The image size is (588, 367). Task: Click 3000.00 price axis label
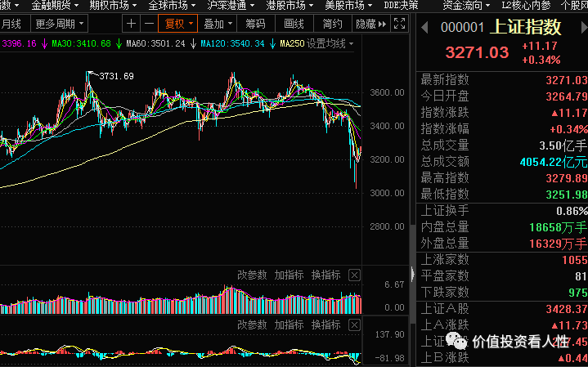(387, 193)
